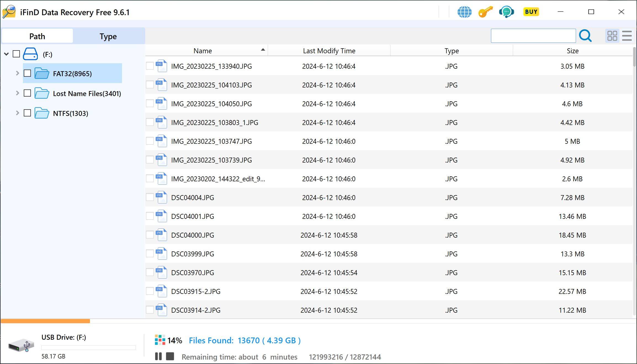Click JPG file icon for DSC03999.JPG
Screen dimensions: 637x364
point(161,254)
